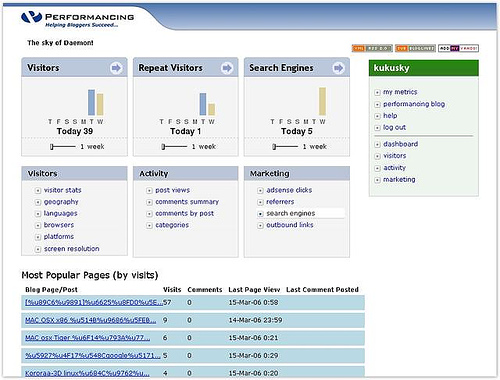The image size is (500, 380).
Task: Click the kukusky username header
Action: pos(391,68)
